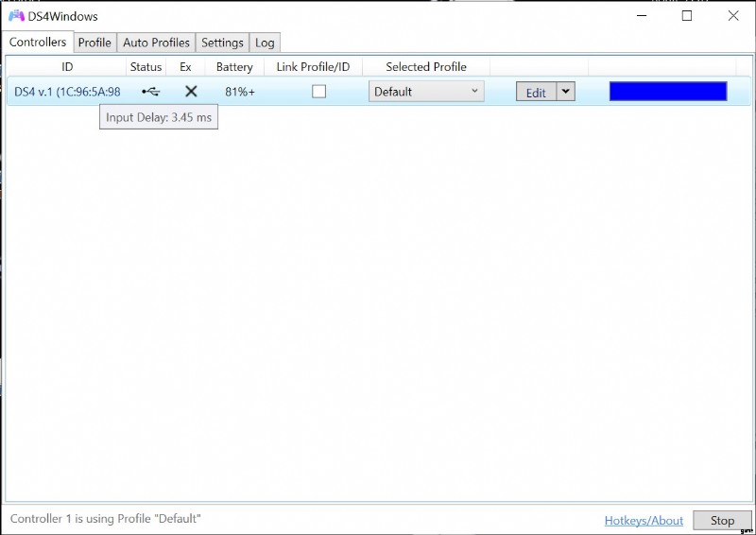Image resolution: width=756 pixels, height=535 pixels.
Task: Open the Auto Profiles tab
Action: 156,43
